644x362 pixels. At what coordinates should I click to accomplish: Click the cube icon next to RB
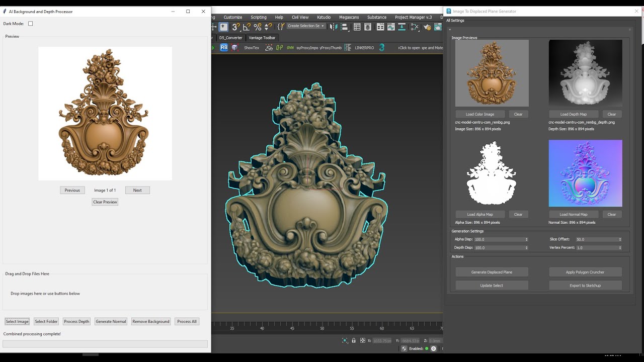click(x=235, y=48)
